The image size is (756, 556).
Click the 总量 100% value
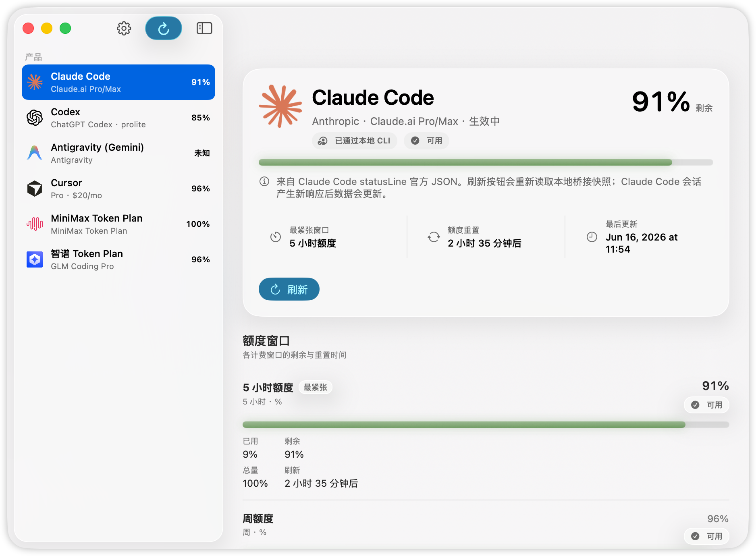(255, 483)
